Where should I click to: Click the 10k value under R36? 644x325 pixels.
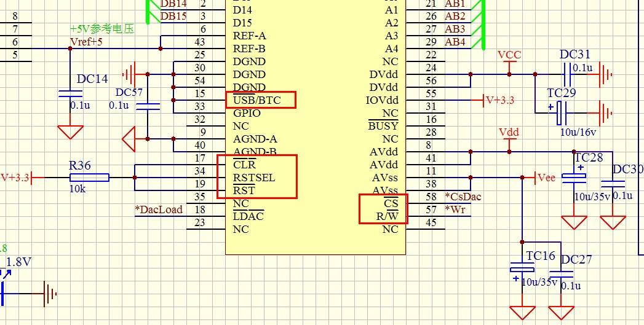pos(78,189)
